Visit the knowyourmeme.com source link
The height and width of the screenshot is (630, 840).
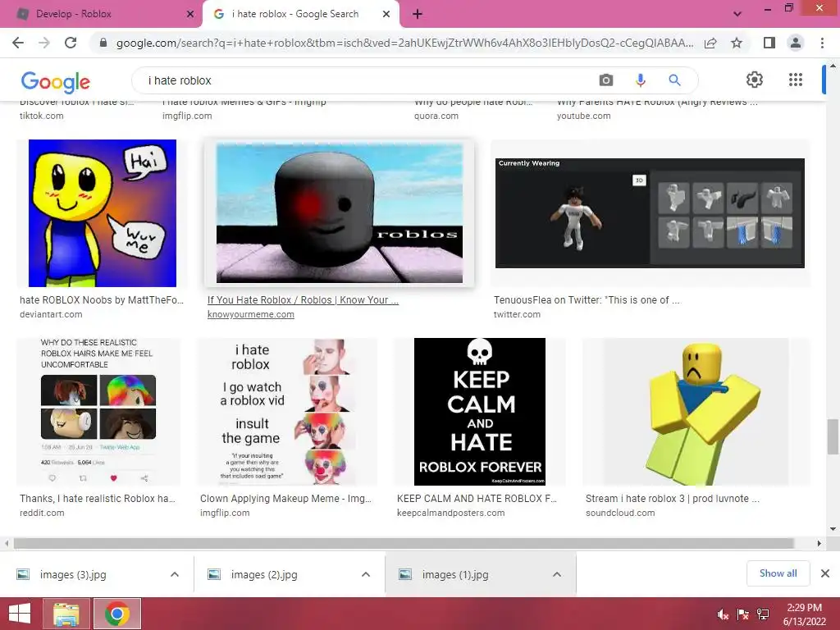click(251, 314)
